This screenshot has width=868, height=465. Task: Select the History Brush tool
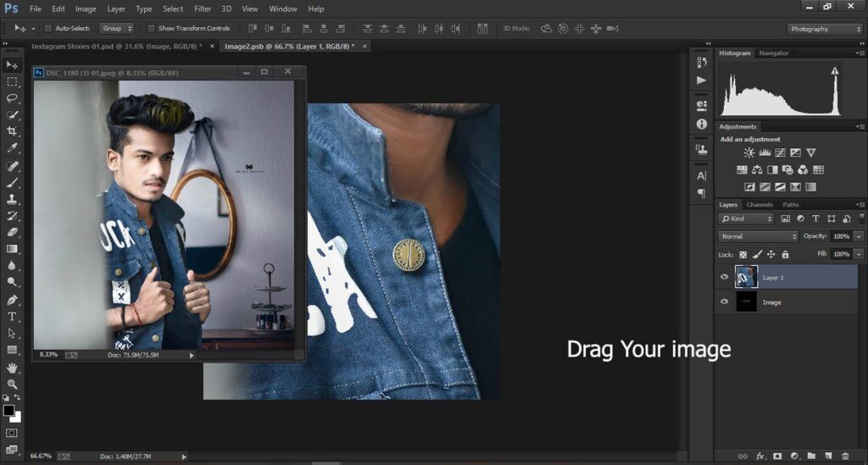[x=12, y=216]
